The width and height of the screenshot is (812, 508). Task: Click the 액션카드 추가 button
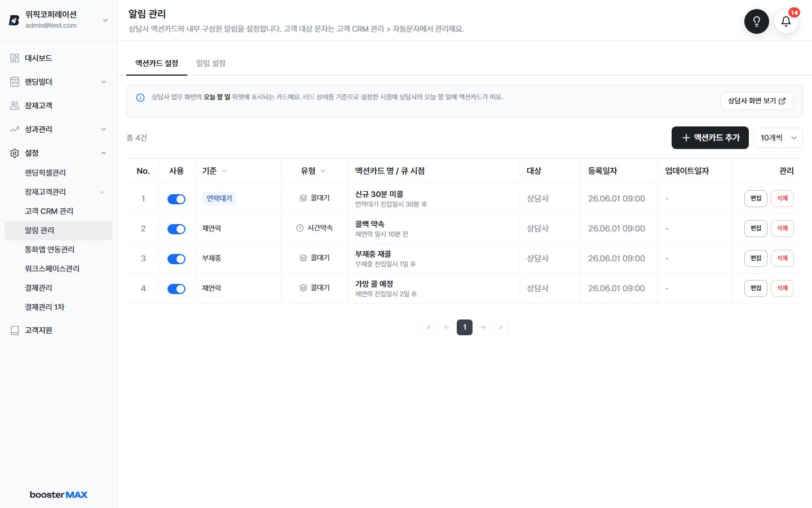[x=710, y=138]
